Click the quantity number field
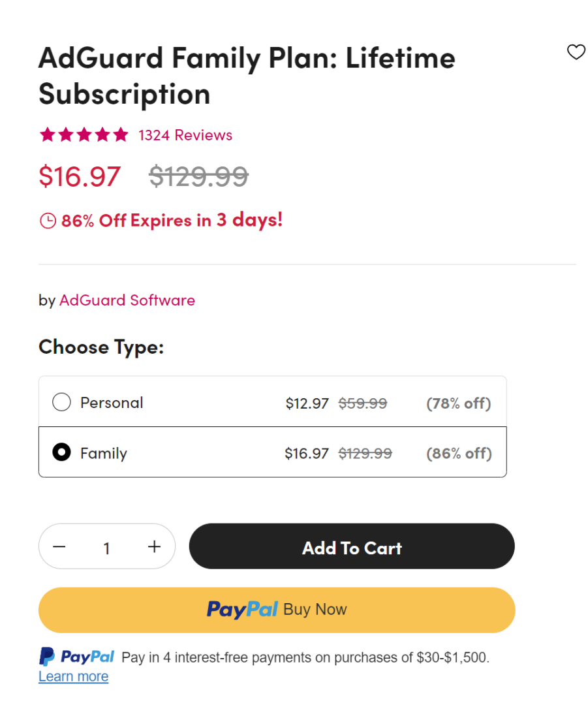This screenshot has width=588, height=705. pyautogui.click(x=106, y=548)
